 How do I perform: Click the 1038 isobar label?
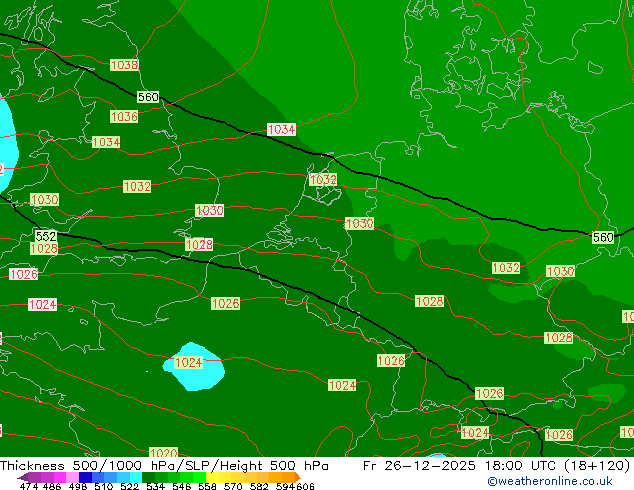(124, 65)
